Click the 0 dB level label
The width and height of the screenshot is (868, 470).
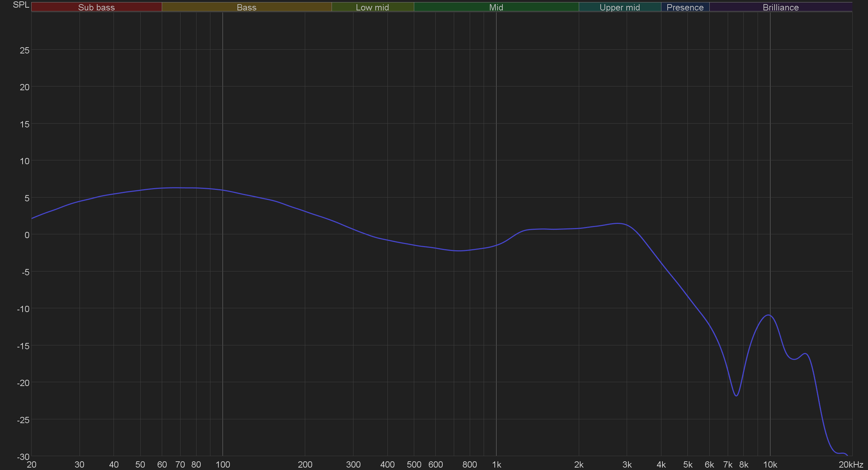pyautogui.click(x=27, y=235)
